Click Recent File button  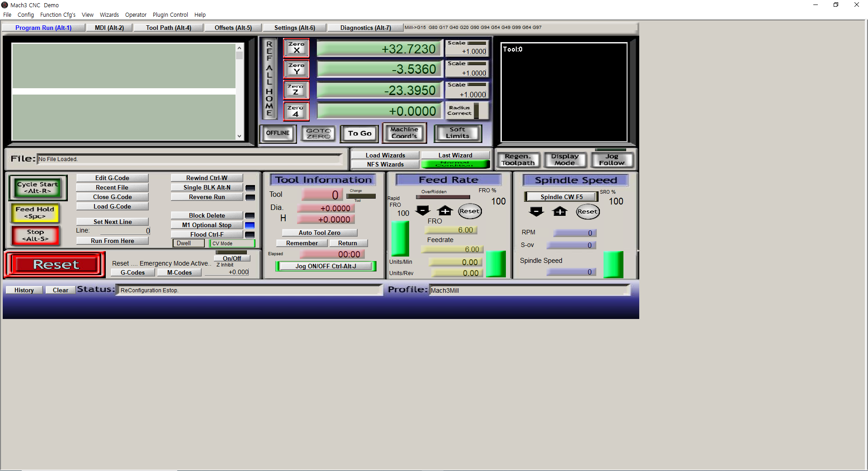click(112, 187)
